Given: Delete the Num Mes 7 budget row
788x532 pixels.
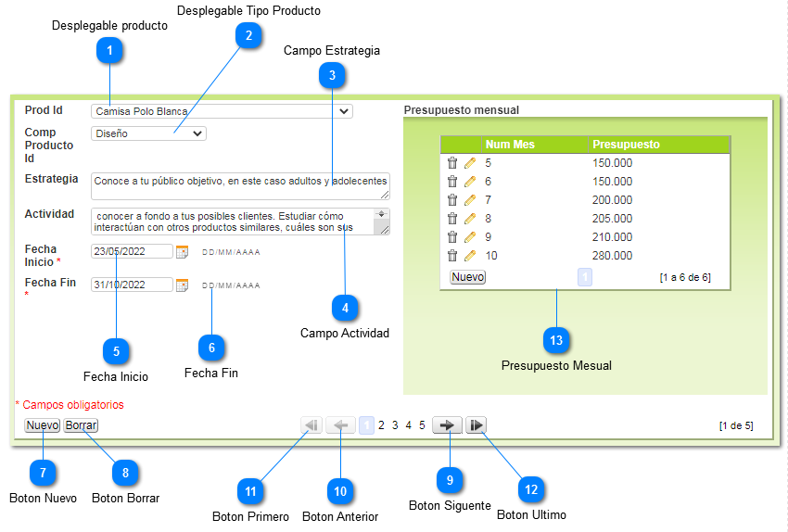Looking at the screenshot, I should [x=452, y=200].
